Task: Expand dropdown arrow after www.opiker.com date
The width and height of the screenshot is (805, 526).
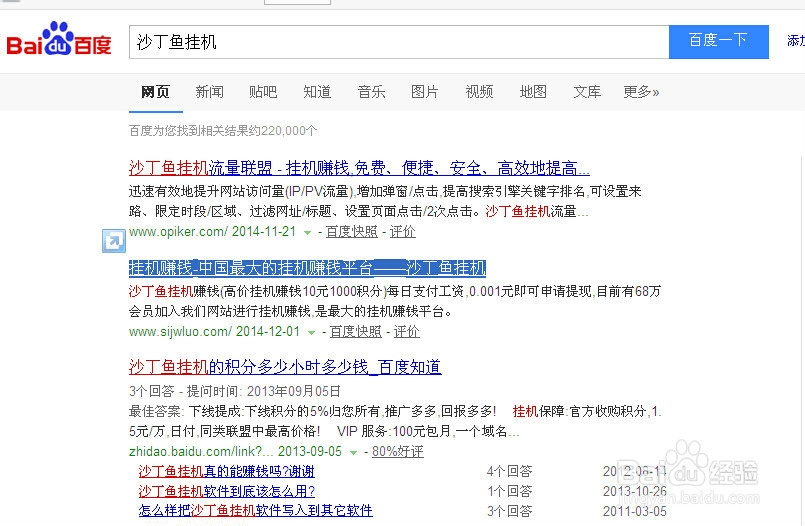Action: 308,232
